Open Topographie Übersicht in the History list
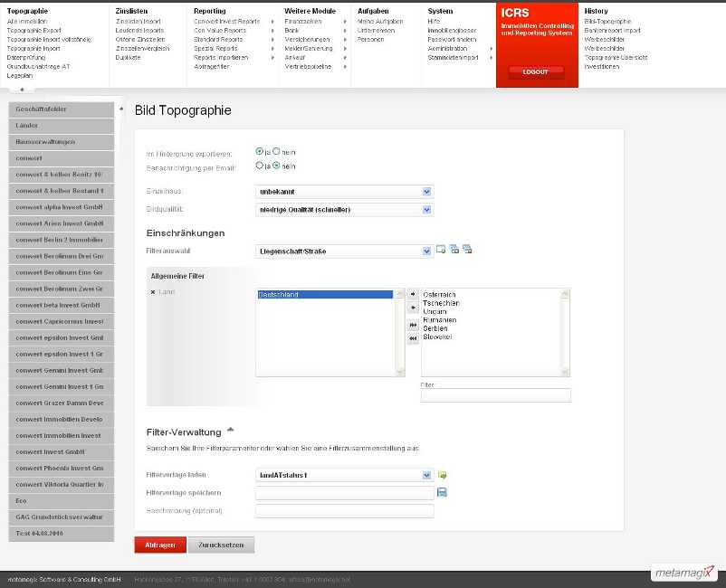 click(616, 57)
